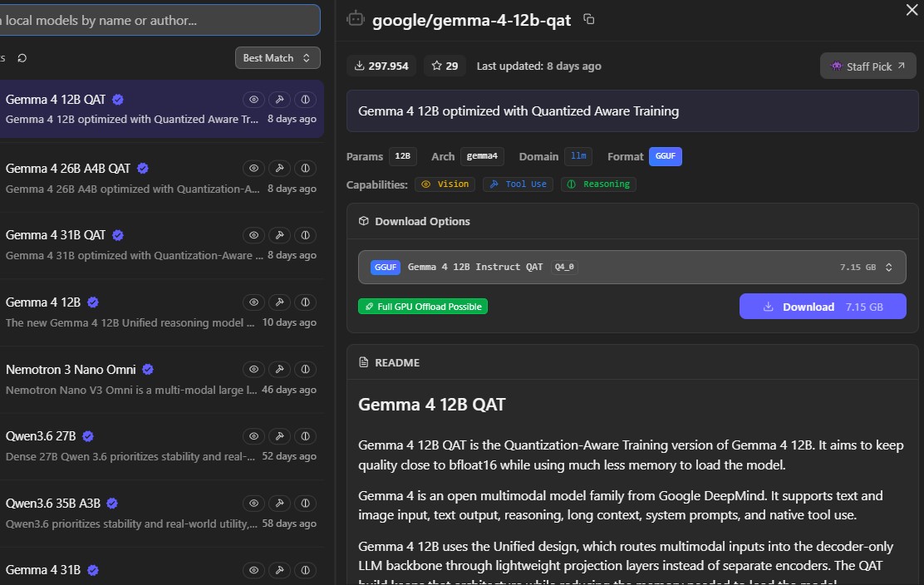Download the 7.15 GB model
Screen dimensions: 924x585
(x=823, y=307)
